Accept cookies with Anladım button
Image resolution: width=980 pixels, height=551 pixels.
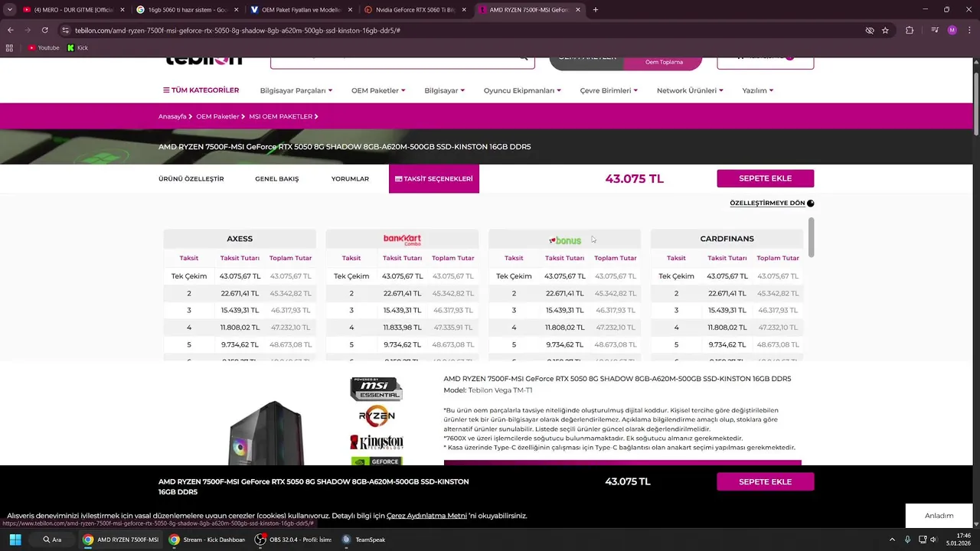pos(939,516)
